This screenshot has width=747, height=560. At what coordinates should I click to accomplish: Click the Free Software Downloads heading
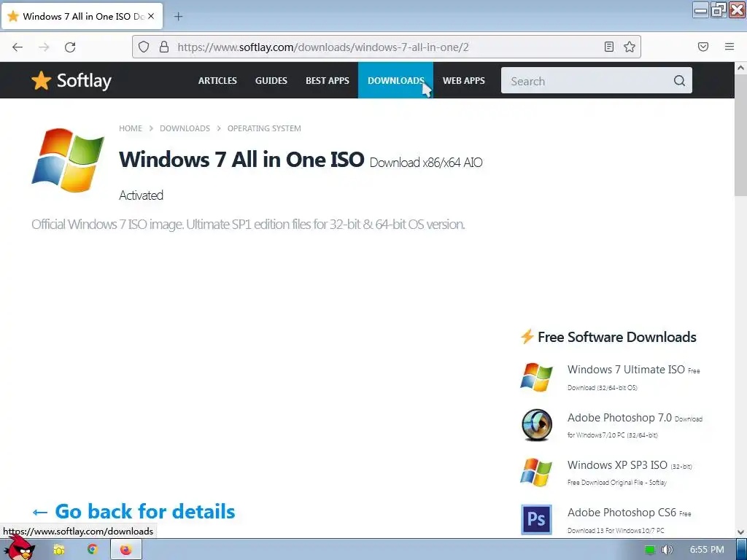tap(617, 337)
